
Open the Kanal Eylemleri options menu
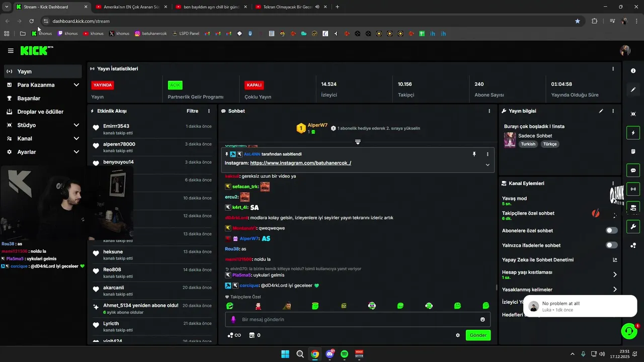point(613,184)
